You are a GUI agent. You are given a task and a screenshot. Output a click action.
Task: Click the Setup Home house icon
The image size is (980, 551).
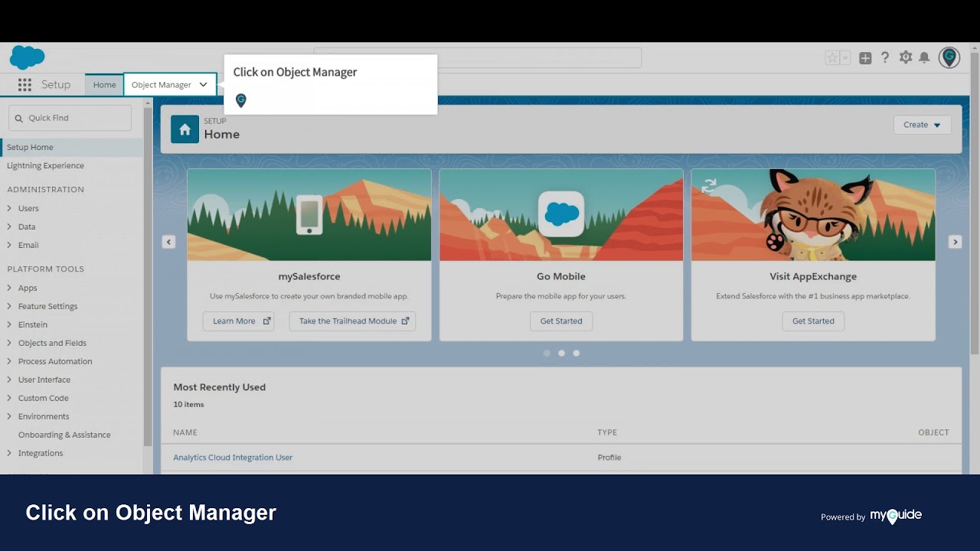point(185,129)
